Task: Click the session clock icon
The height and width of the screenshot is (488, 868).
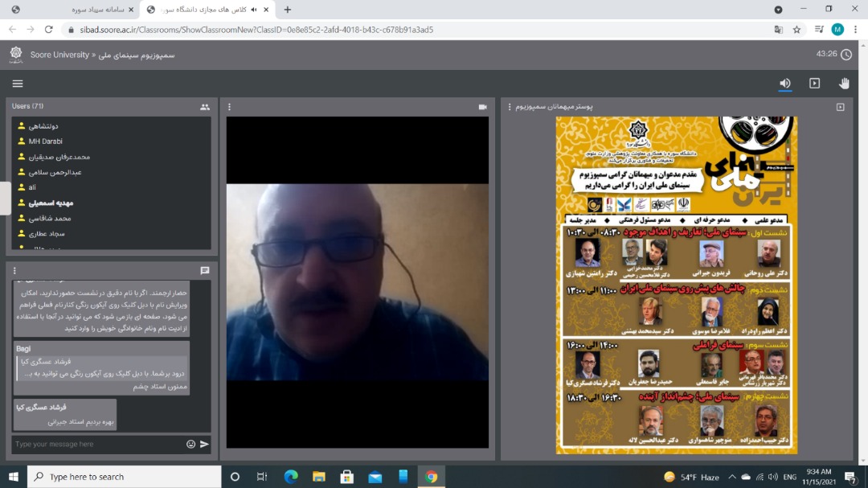Action: 845,55
